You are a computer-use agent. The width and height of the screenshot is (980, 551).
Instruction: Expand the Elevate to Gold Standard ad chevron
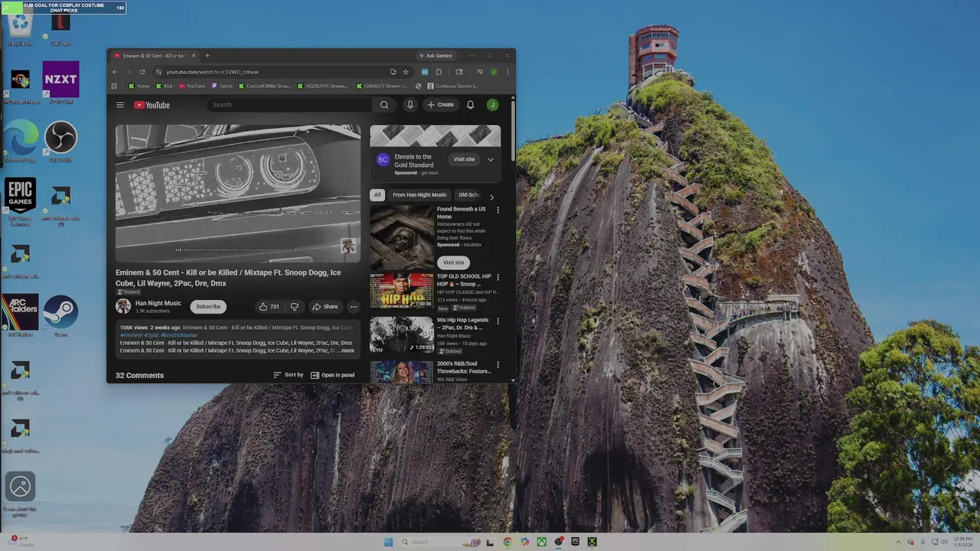tap(491, 159)
